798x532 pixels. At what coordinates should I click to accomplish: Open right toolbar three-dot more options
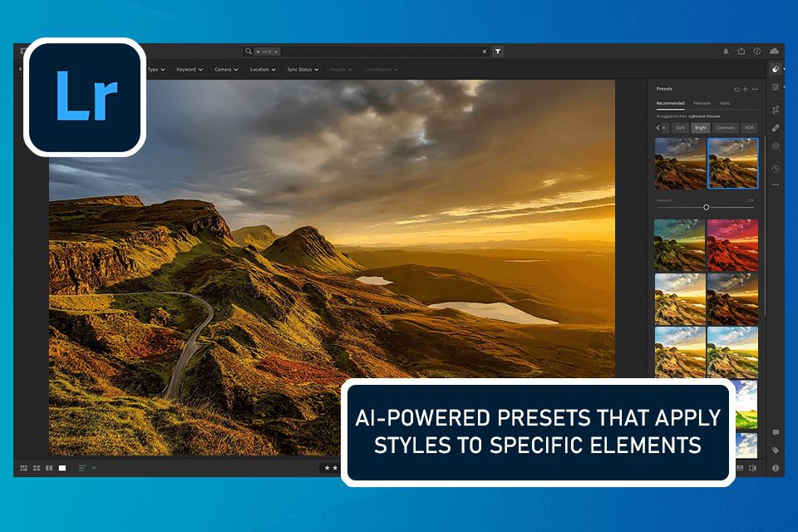click(x=776, y=185)
